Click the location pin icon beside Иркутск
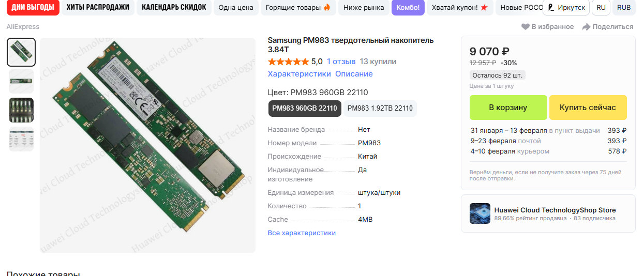The height and width of the screenshot is (276, 644). point(551,8)
